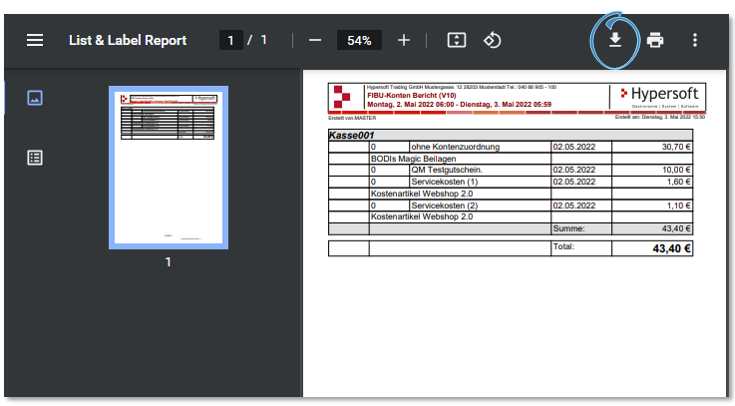Download the PDF report
Screen dimensions: 735x406
click(616, 40)
